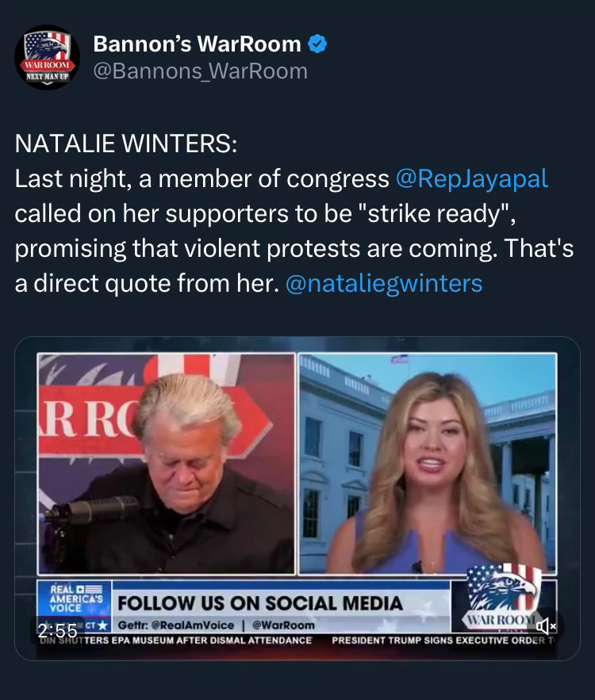This screenshot has height=700, width=595.
Task: Click the Real America's Voice logo
Action: point(75,599)
